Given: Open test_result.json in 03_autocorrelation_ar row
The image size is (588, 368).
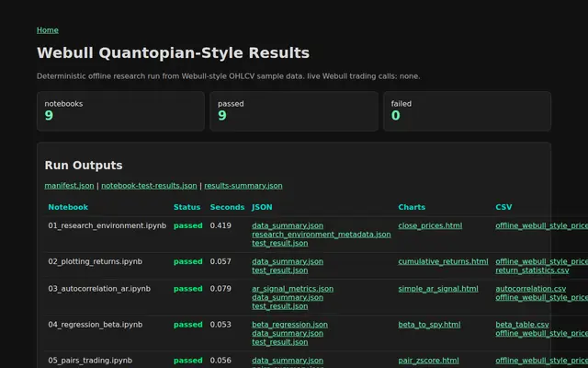Looking at the screenshot, I should click(x=279, y=306).
